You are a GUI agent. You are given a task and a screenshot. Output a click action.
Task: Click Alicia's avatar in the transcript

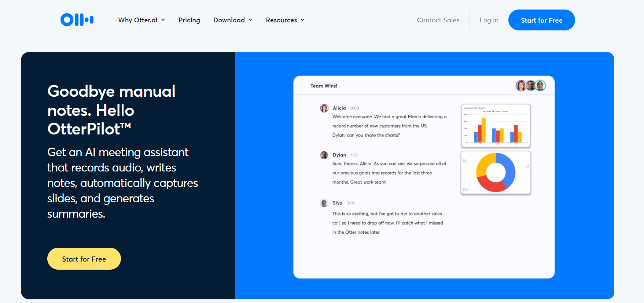324,108
